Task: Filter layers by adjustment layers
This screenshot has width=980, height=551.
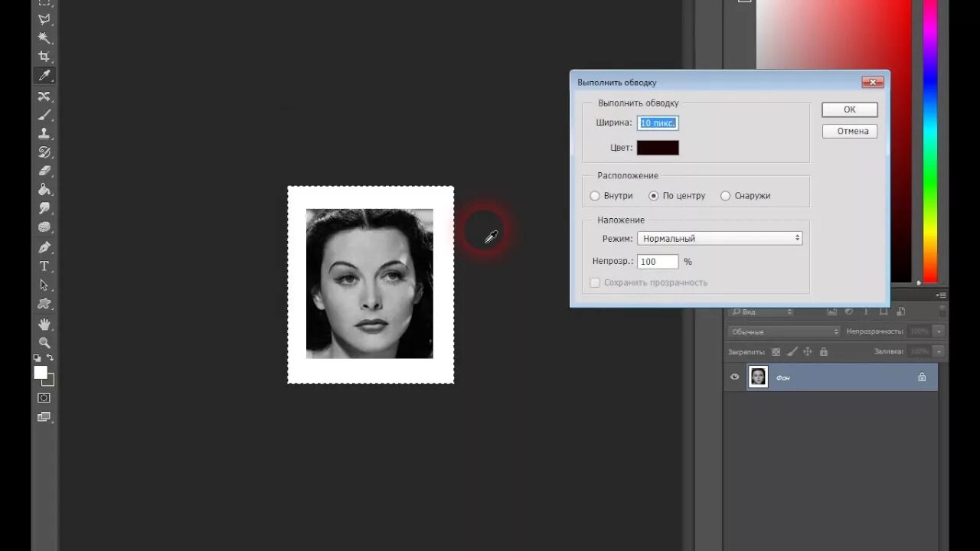Action: click(849, 311)
